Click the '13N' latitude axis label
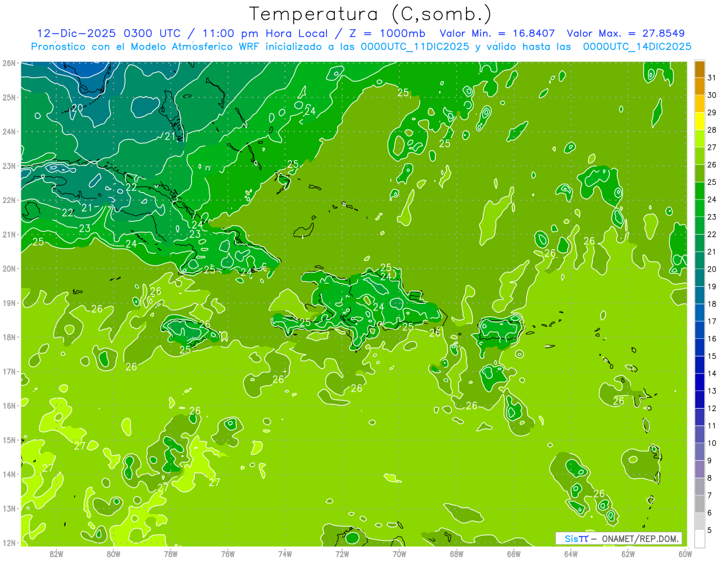This screenshot has width=728, height=562. [8, 508]
